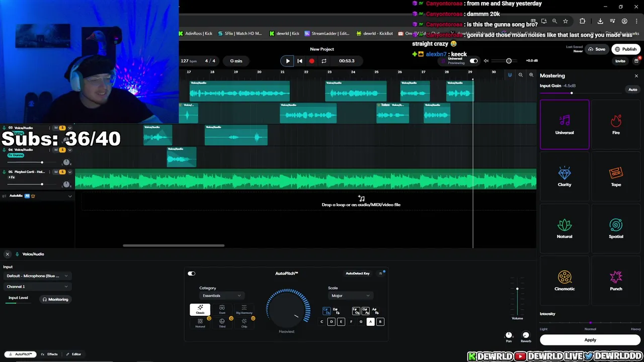Image resolution: width=644 pixels, height=362 pixels.
Task: Turn off the AutoPitch power toggle
Action: click(x=192, y=274)
